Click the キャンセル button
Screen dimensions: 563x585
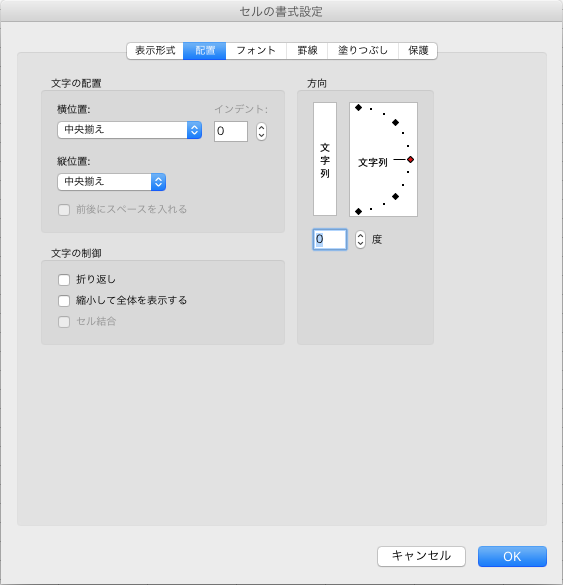pyautogui.click(x=421, y=556)
